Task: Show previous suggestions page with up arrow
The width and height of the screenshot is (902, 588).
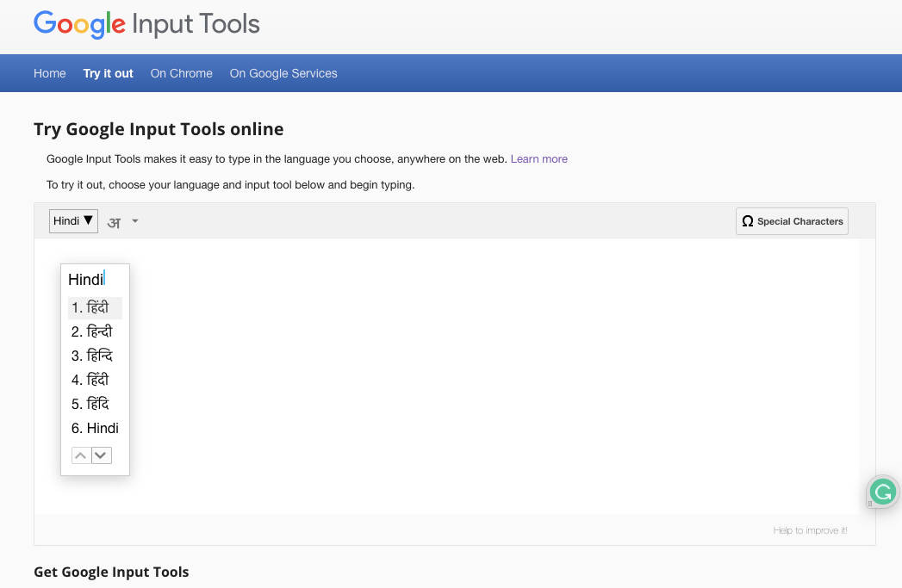Action: (x=81, y=455)
